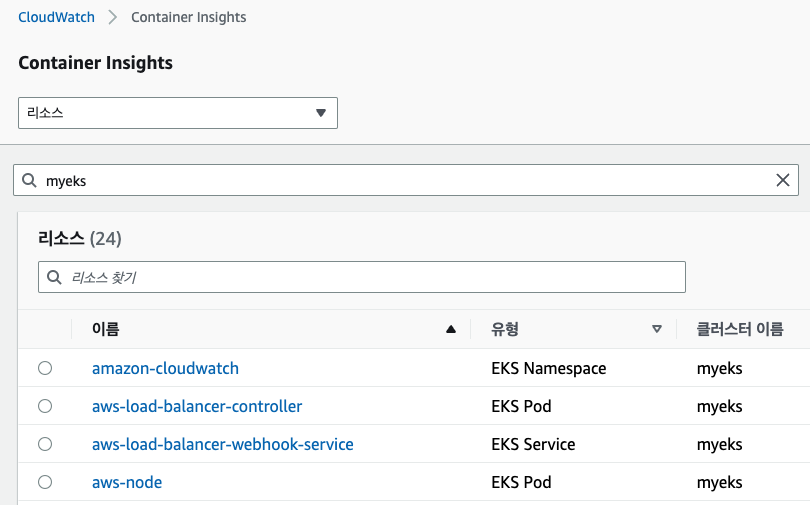Open the aws-node resource link
Viewport: 810px width, 505px height.
127,482
